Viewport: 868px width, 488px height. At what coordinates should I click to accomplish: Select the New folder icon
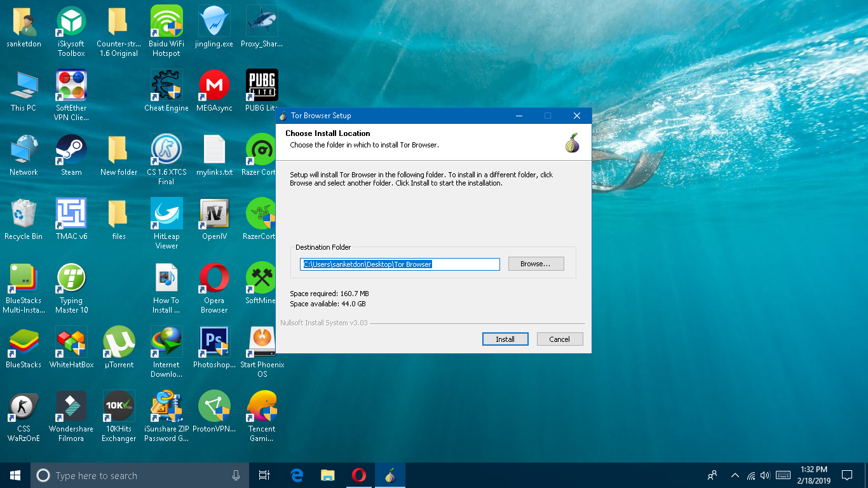[x=118, y=150]
